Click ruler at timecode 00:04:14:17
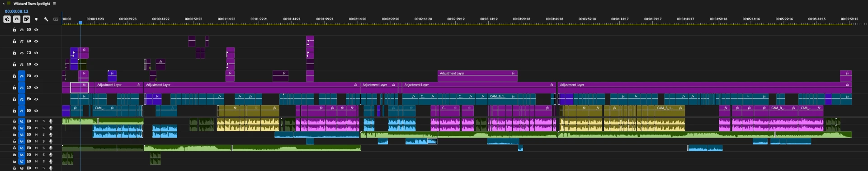The height and width of the screenshot is (171, 868). coord(619,19)
